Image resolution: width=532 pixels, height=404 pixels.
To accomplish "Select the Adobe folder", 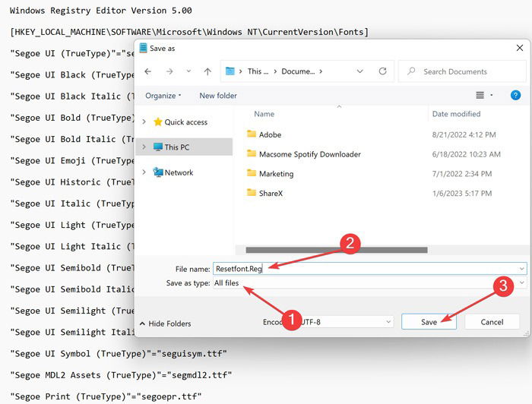I will click(x=270, y=134).
